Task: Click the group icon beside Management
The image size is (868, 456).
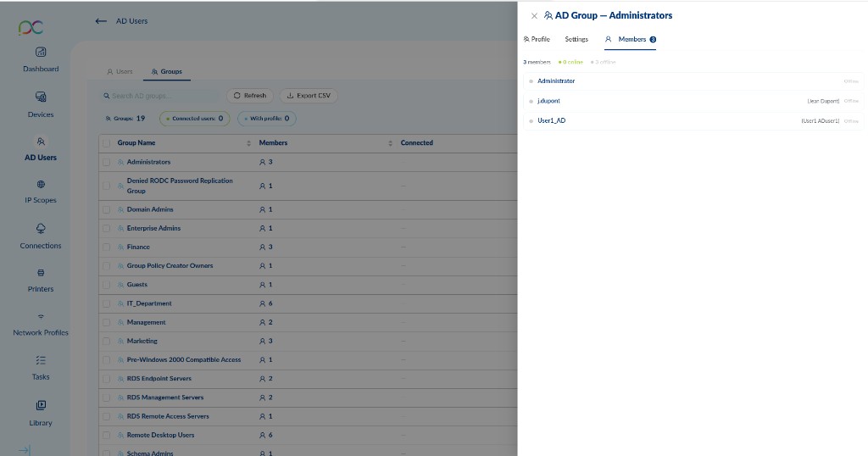Action: (x=120, y=323)
